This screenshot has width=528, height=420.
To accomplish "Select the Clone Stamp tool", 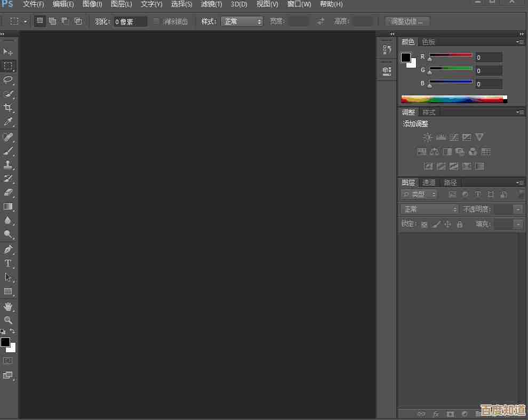I will [x=8, y=165].
